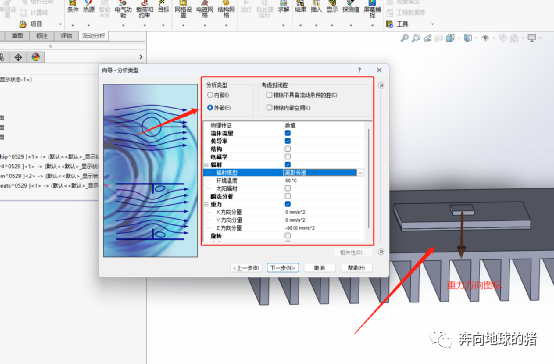Toggle exclude internal space checkbox
Image resolution: width=554 pixels, height=364 pixels.
pyautogui.click(x=269, y=107)
